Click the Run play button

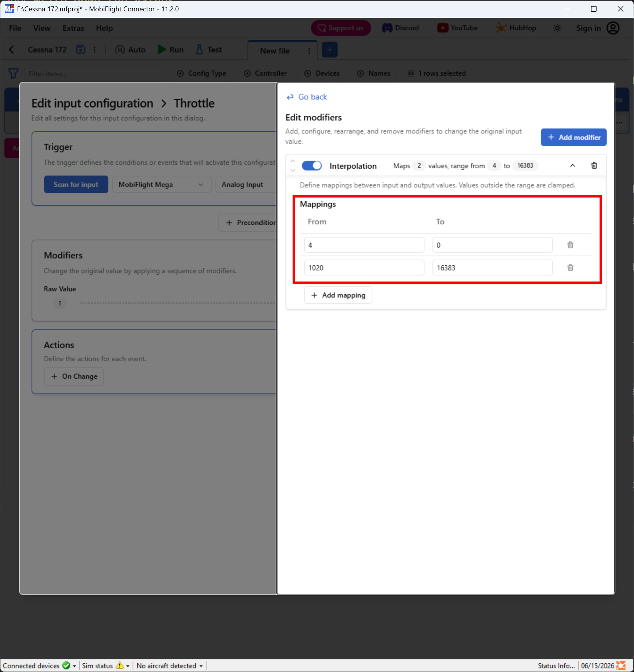[x=171, y=50]
